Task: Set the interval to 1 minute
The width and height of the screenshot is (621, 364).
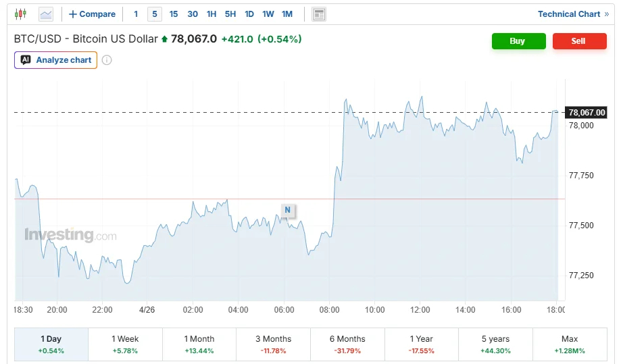Action: click(136, 14)
